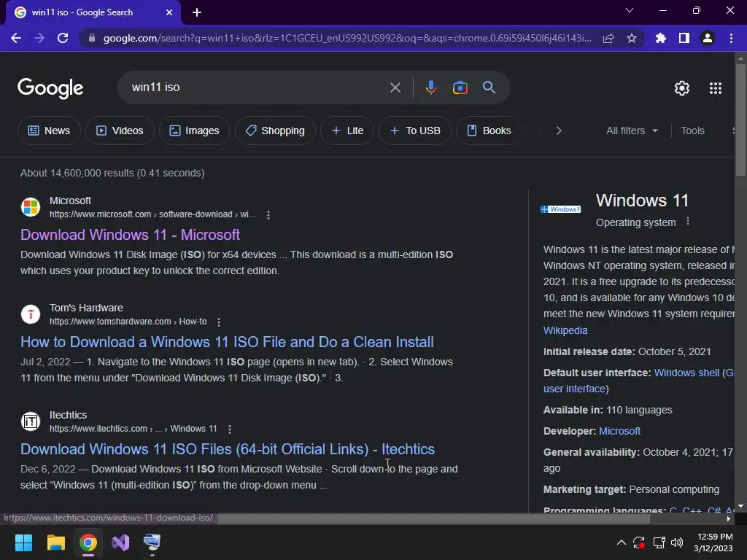Open the Windows Start menu
The width and height of the screenshot is (747, 560).
coord(23,542)
